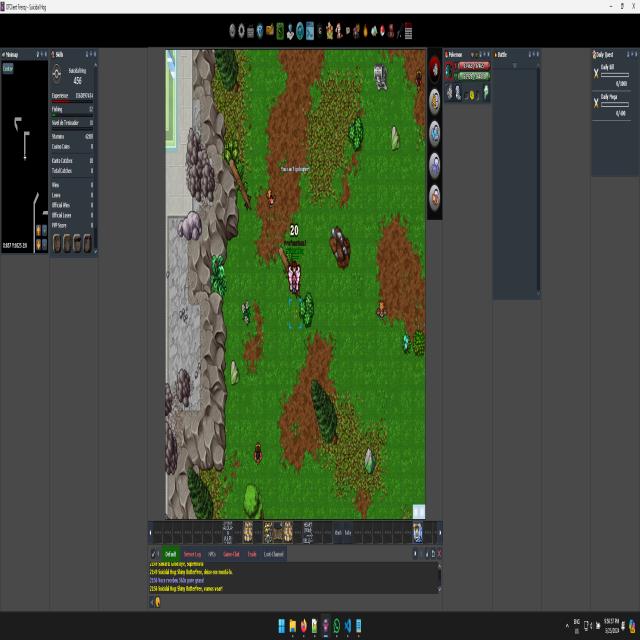Viewport: 640px width, 640px height.
Task: Click the Fishing skill progress bar
Action: 72,115
